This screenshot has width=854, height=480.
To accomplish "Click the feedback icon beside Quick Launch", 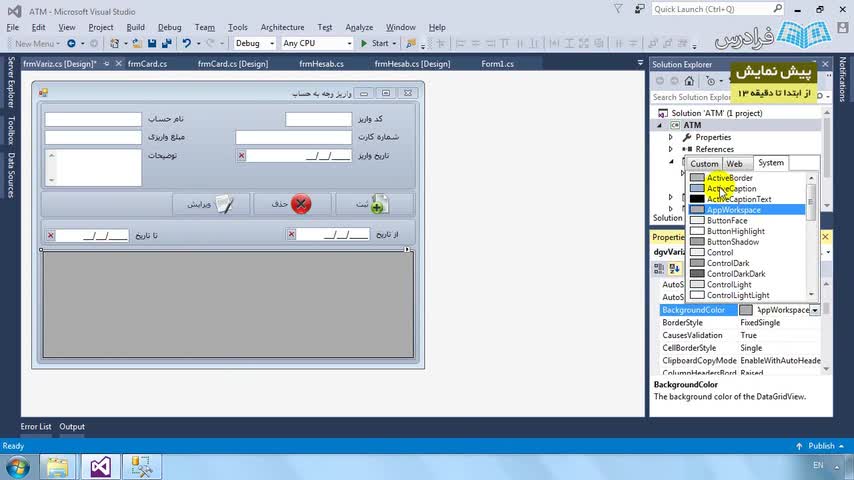I will [640, 9].
